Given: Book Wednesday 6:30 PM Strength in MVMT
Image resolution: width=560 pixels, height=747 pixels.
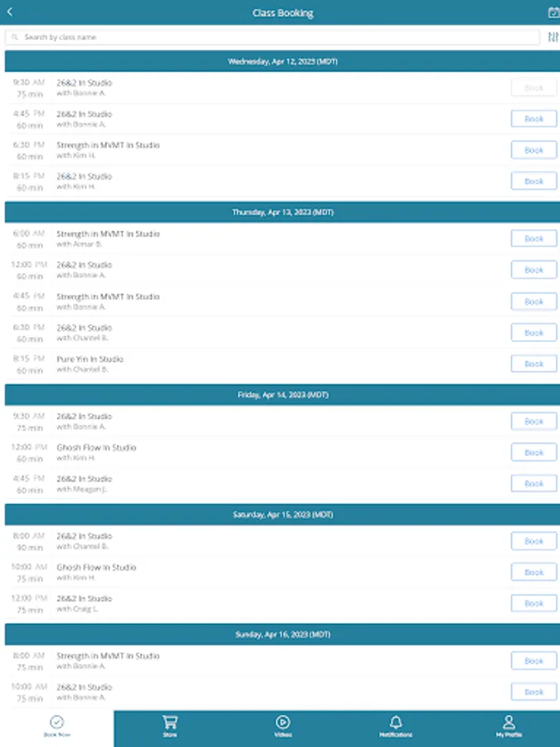Looking at the screenshot, I should click(533, 150).
